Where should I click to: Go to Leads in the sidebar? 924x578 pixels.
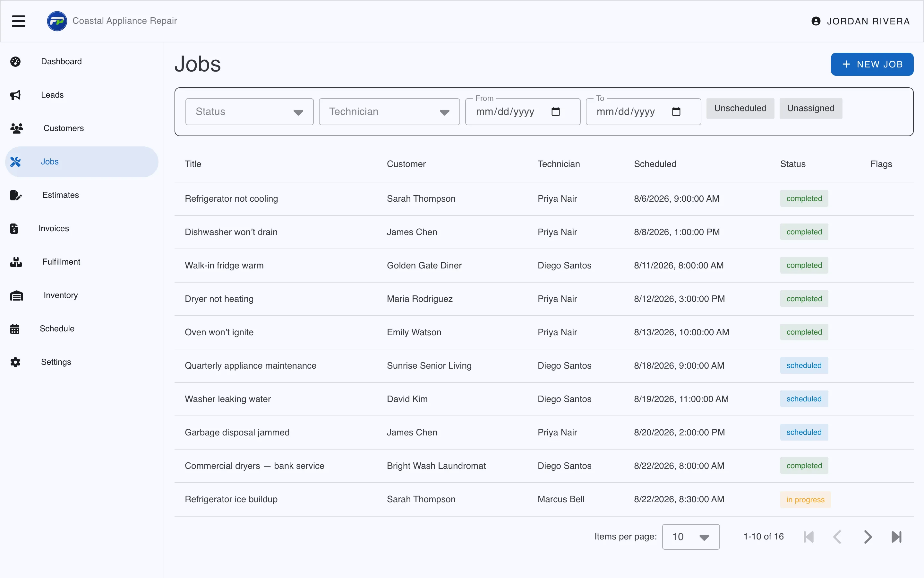(82, 95)
